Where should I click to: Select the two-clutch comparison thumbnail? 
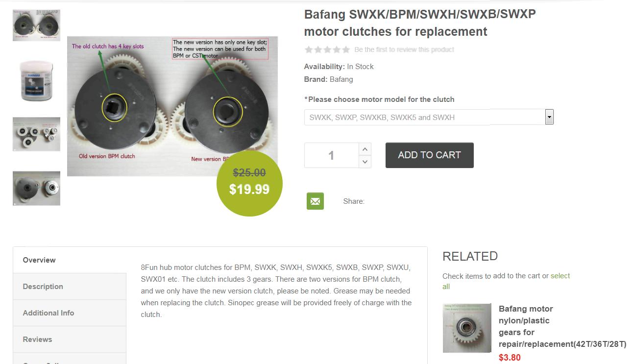coord(36,24)
